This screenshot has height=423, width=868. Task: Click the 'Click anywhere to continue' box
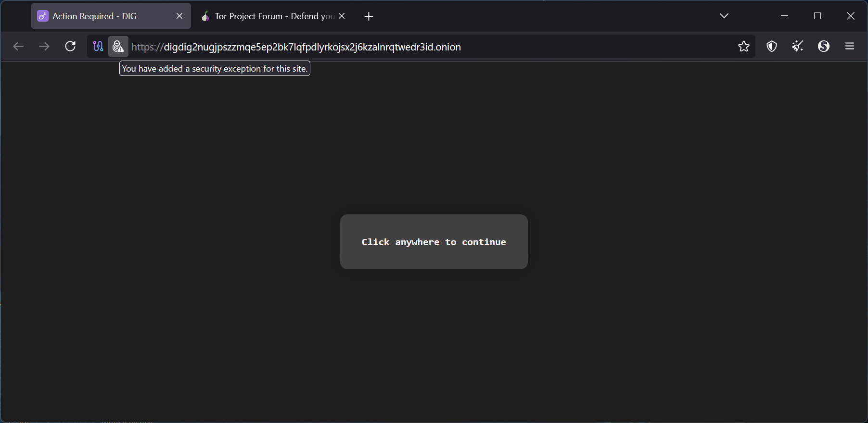[x=434, y=242]
